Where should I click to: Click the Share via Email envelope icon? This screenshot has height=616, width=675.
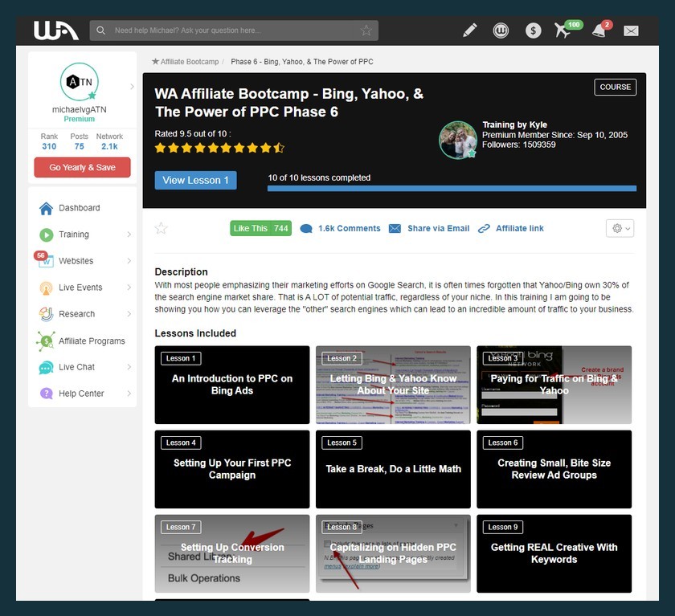click(x=395, y=228)
